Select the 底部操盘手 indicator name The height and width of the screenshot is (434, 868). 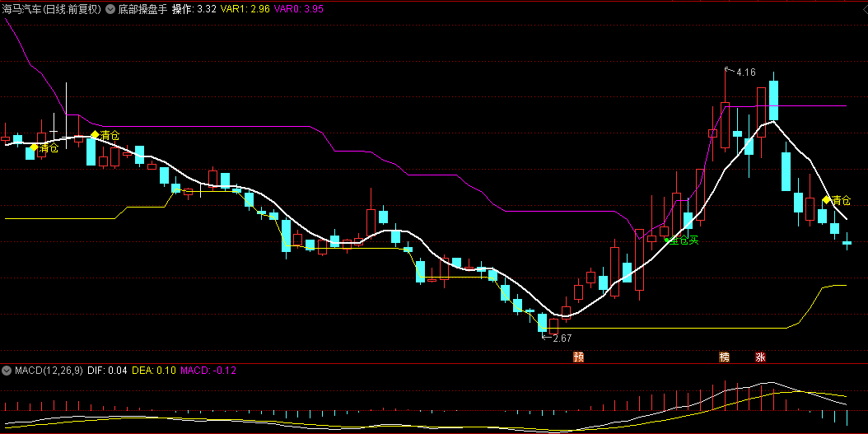click(x=142, y=9)
